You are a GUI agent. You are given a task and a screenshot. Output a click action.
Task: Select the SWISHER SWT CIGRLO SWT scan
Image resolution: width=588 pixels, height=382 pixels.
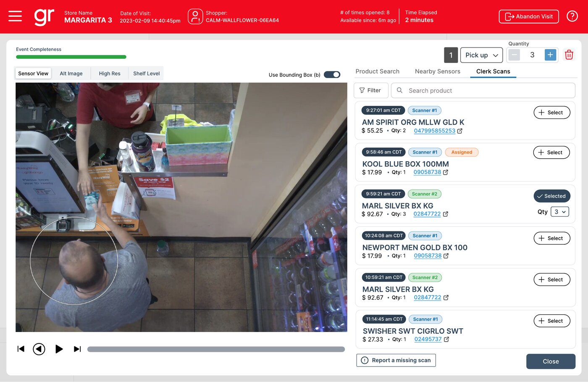tap(551, 321)
